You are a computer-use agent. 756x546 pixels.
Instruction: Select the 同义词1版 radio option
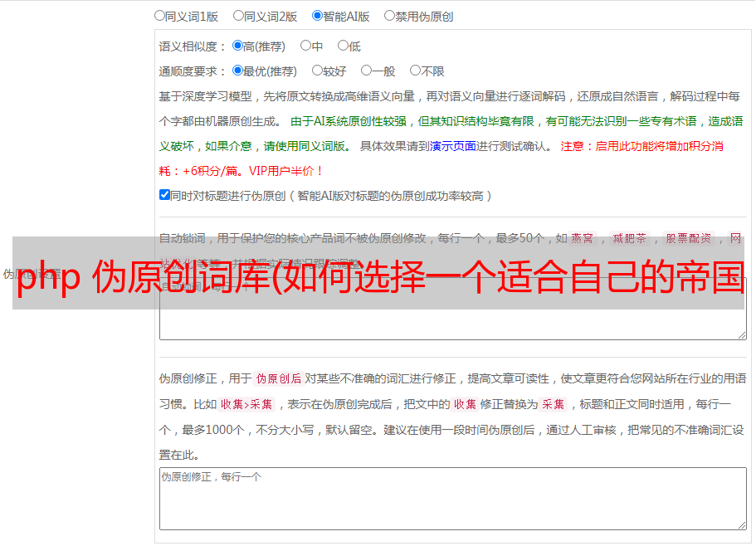(159, 16)
